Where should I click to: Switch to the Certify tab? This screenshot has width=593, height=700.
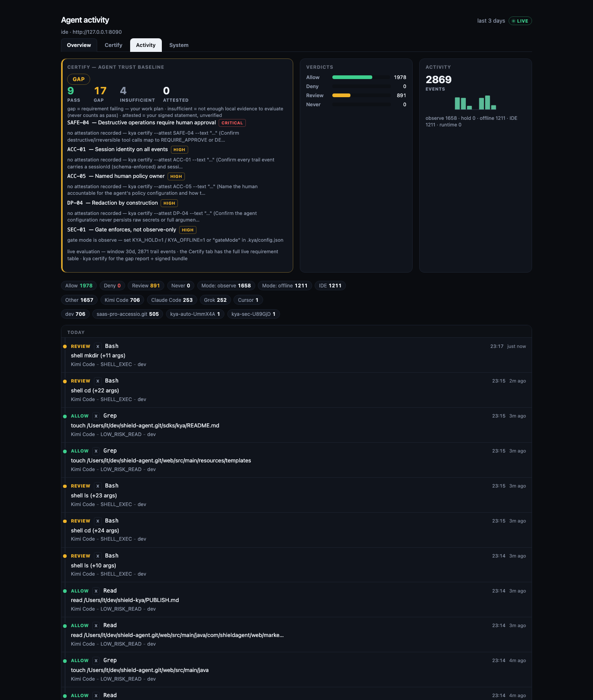tap(113, 45)
